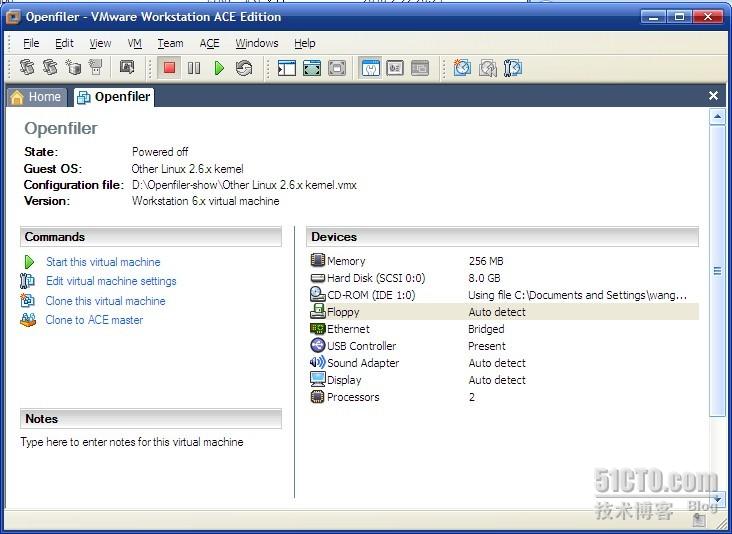The width and height of the screenshot is (732, 534).
Task: Select the console view toolbar icon
Action: pyautogui.click(x=420, y=68)
